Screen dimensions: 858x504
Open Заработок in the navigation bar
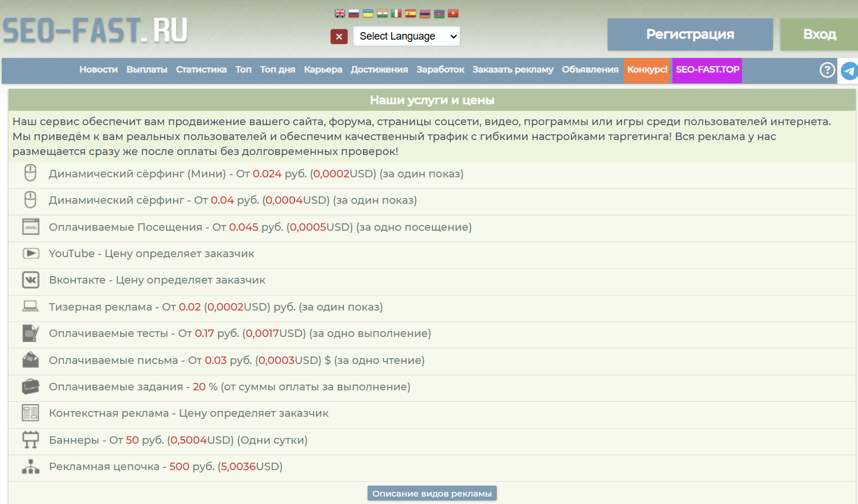(x=440, y=69)
